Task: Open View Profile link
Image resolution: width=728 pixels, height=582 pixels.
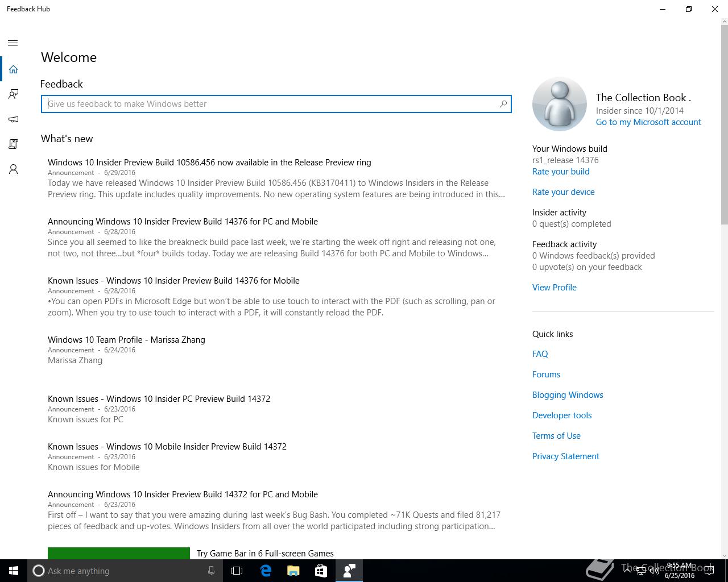Action: [555, 288]
